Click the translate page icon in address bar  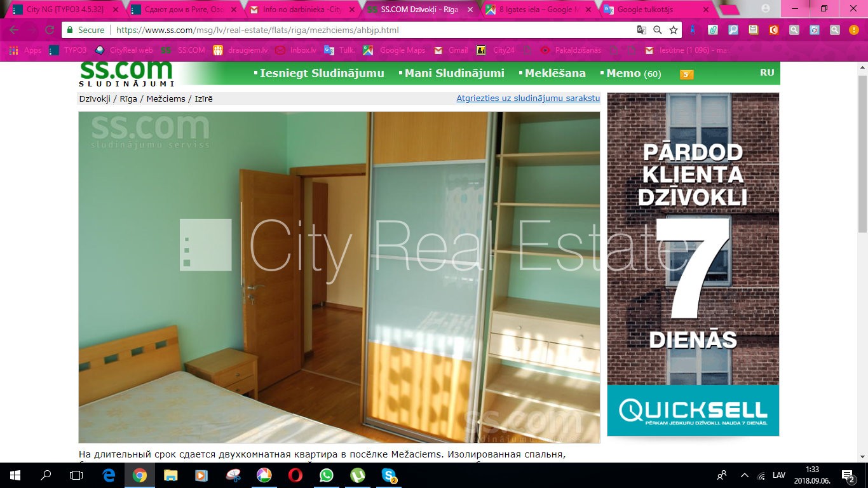pos(642,30)
